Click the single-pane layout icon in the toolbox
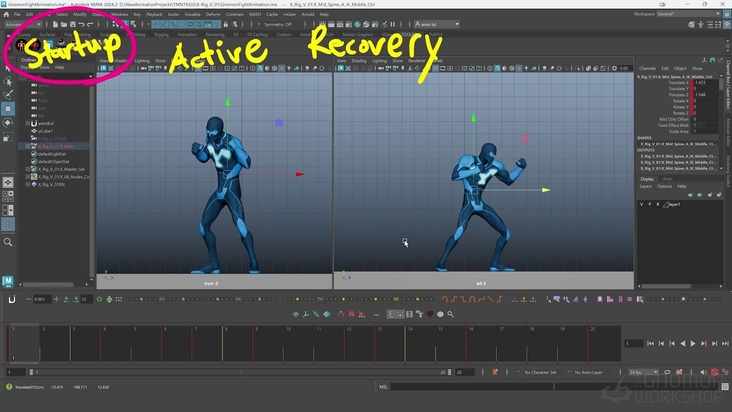This screenshot has height=412, width=732. click(8, 182)
